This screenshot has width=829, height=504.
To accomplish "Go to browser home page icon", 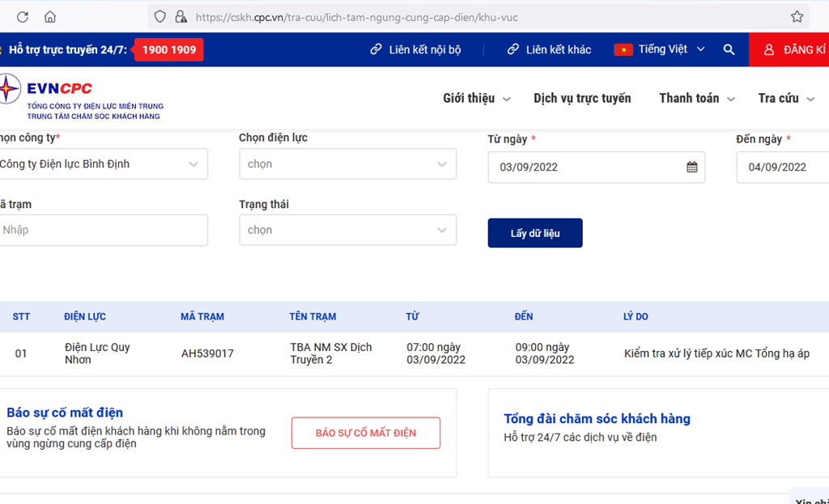I will pyautogui.click(x=50, y=17).
